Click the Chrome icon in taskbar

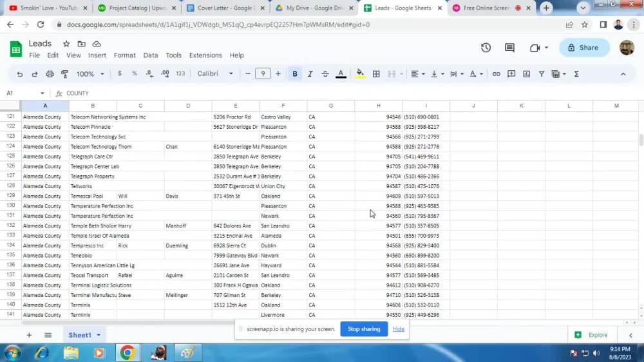(128, 352)
